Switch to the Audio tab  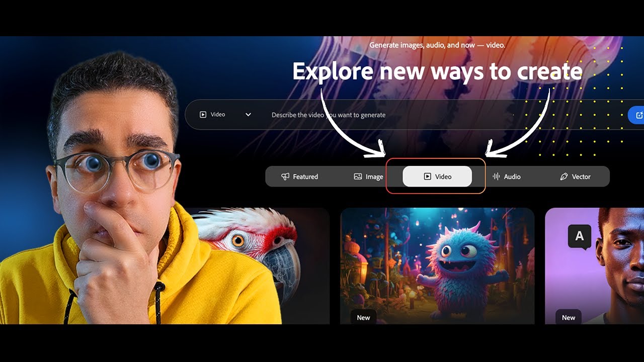pos(507,176)
